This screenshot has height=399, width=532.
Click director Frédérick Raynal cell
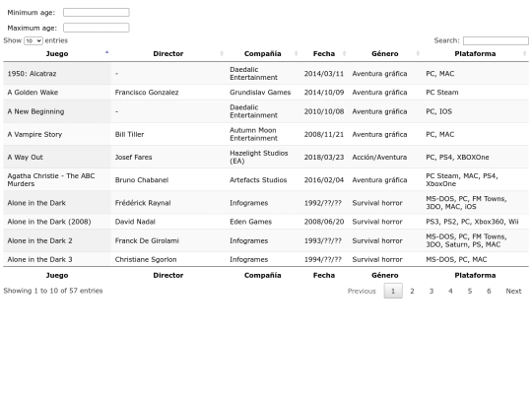168,203
